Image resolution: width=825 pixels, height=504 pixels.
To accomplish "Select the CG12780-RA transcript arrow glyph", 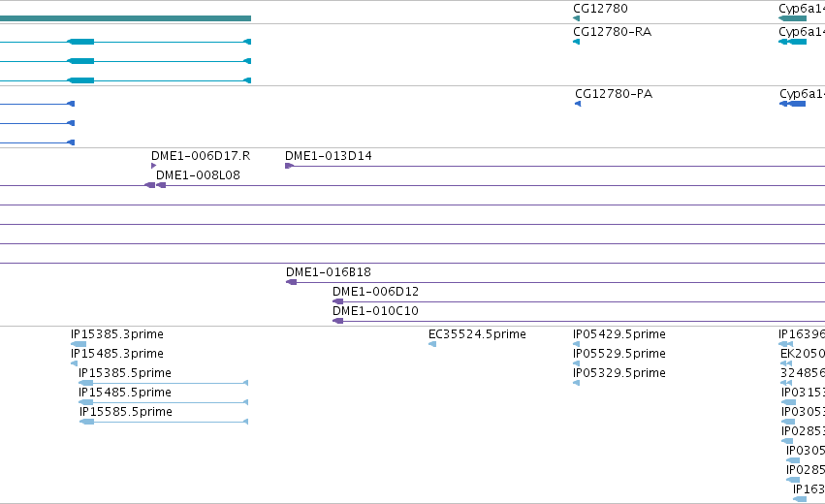I will [x=577, y=42].
